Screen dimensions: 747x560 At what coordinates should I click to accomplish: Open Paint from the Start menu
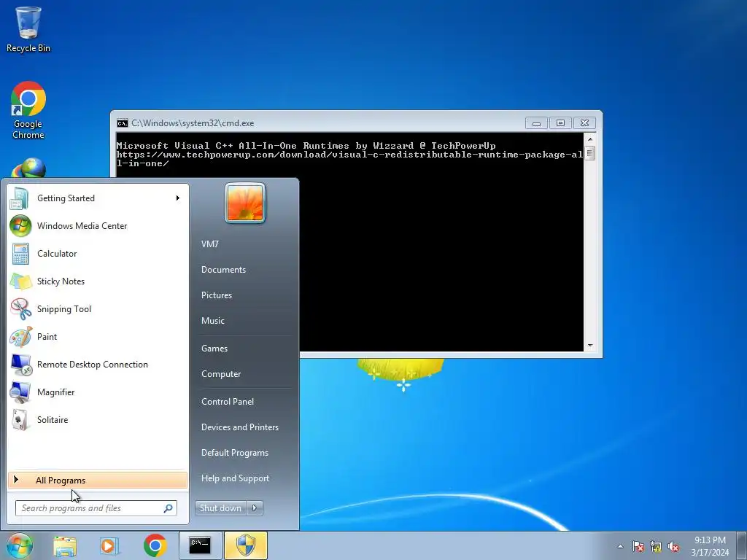click(98, 336)
